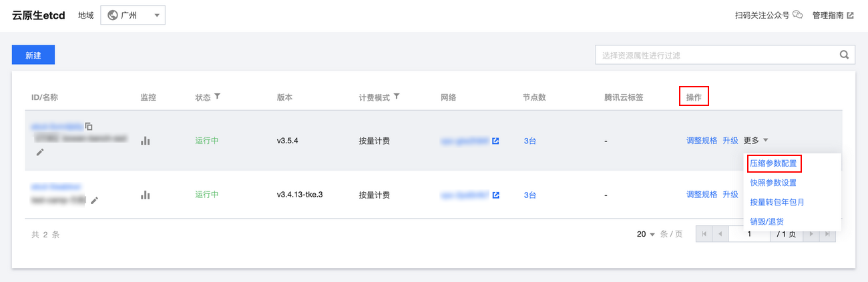Click the WeChat icon beside 扫码关注公众号
Image resolution: width=868 pixels, height=282 pixels.
797,15
